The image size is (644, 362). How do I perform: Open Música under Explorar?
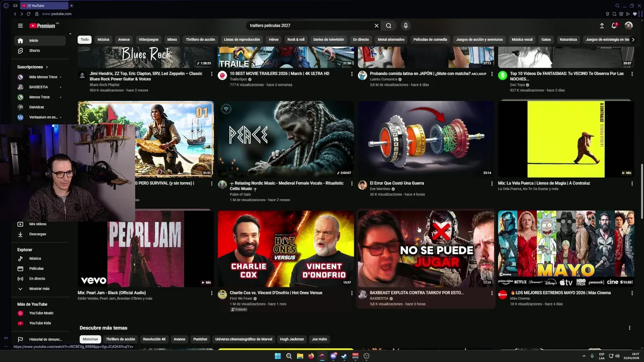41,258
